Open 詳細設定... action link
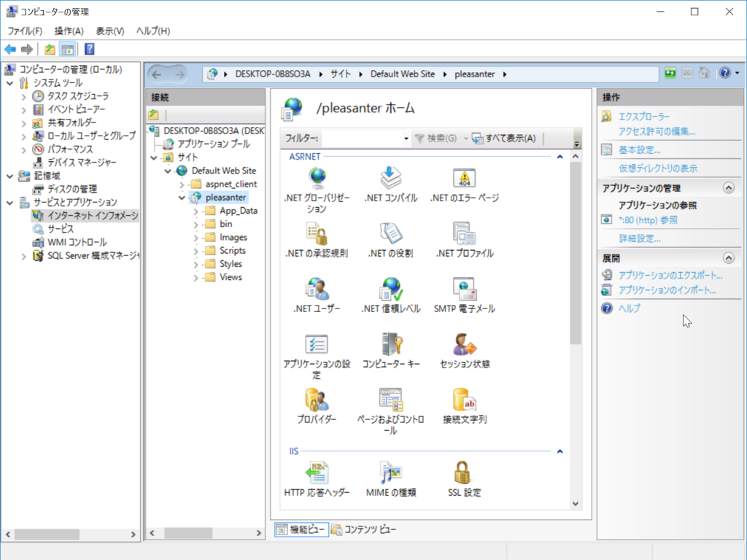 639,238
